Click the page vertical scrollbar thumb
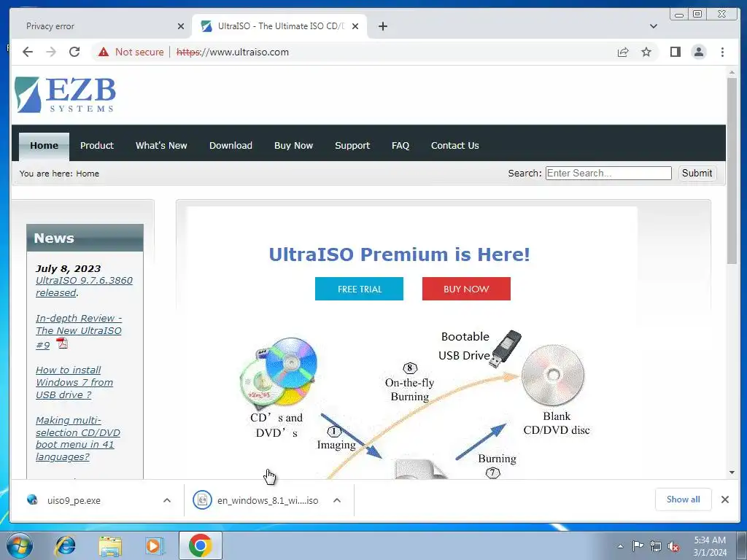747x560 pixels. pyautogui.click(x=732, y=170)
